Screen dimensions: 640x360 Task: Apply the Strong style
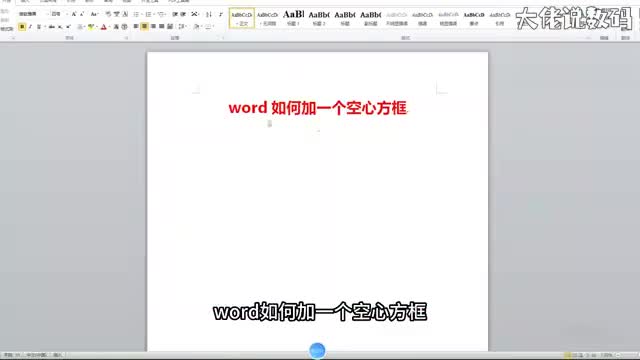(473, 18)
